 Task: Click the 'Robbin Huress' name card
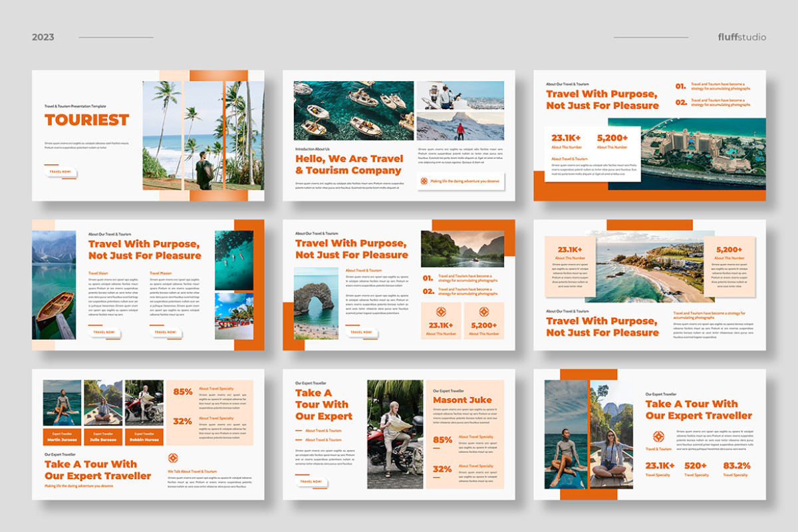coord(144,436)
